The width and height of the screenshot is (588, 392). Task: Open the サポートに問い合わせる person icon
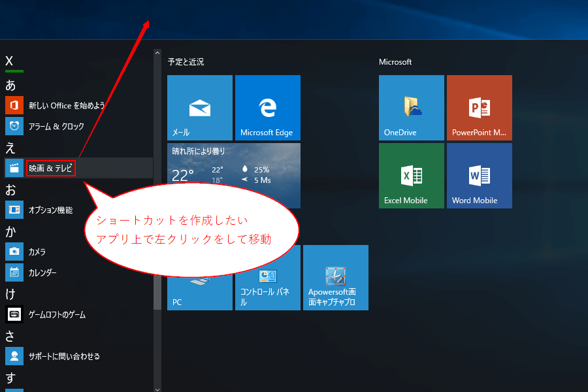[14, 356]
